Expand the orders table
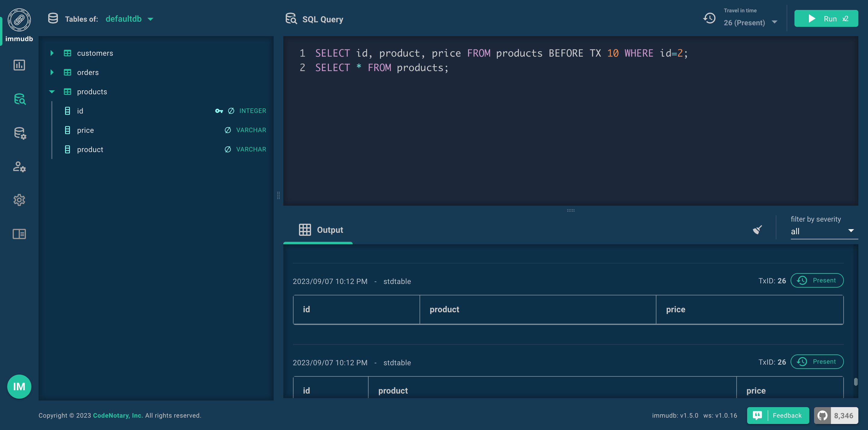 (x=52, y=72)
